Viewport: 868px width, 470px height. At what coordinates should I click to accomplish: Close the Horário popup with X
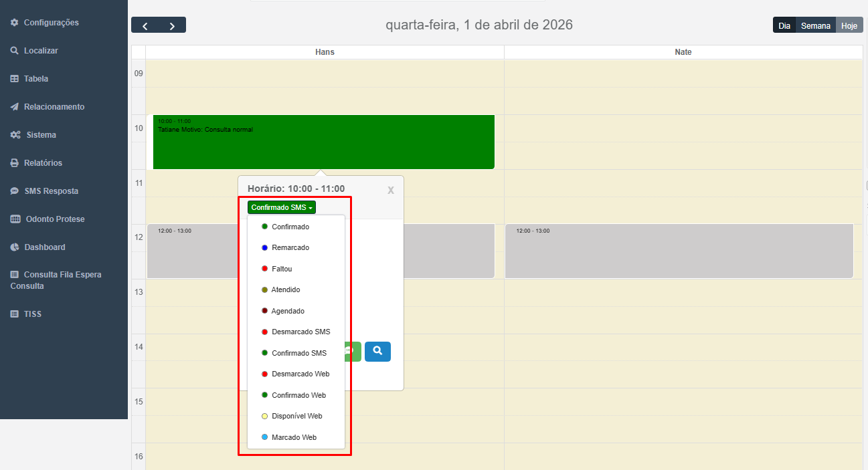point(391,191)
